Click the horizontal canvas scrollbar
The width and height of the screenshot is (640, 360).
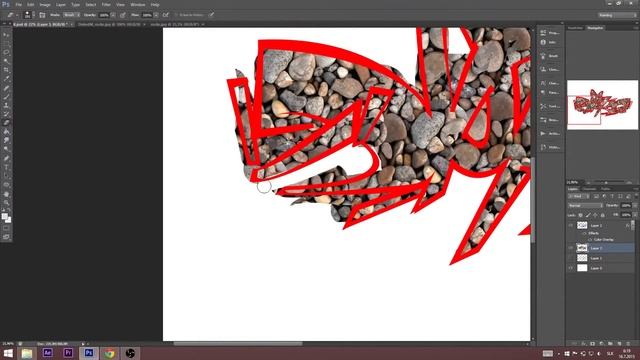pos(238,344)
